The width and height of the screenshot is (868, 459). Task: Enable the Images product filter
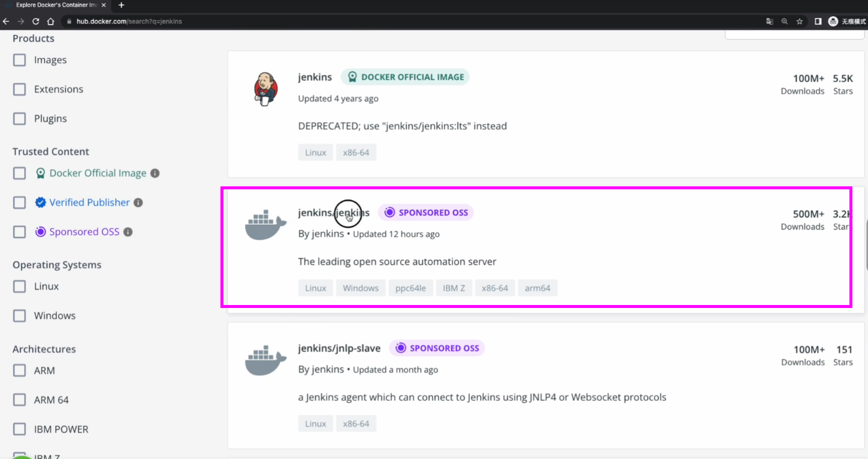tap(20, 60)
